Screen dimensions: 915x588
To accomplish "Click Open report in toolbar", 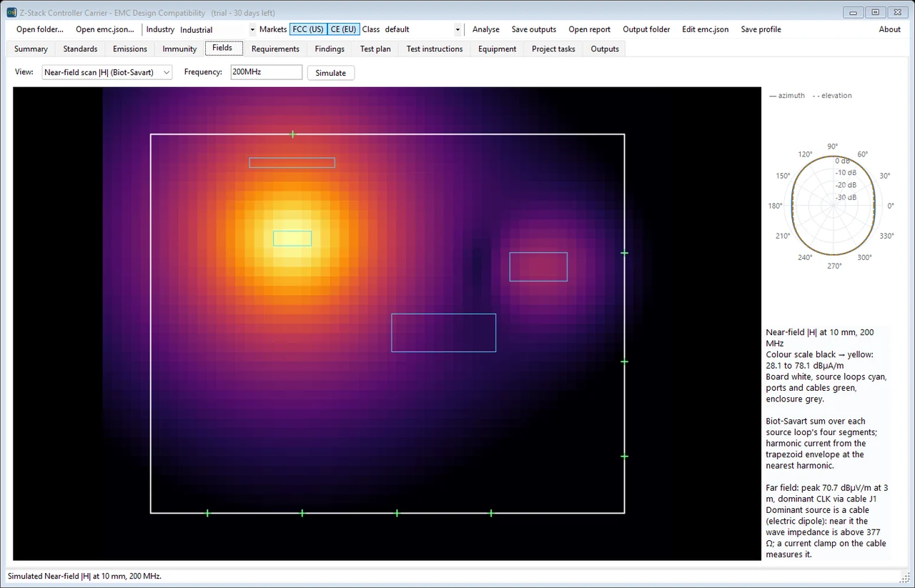I will point(590,29).
